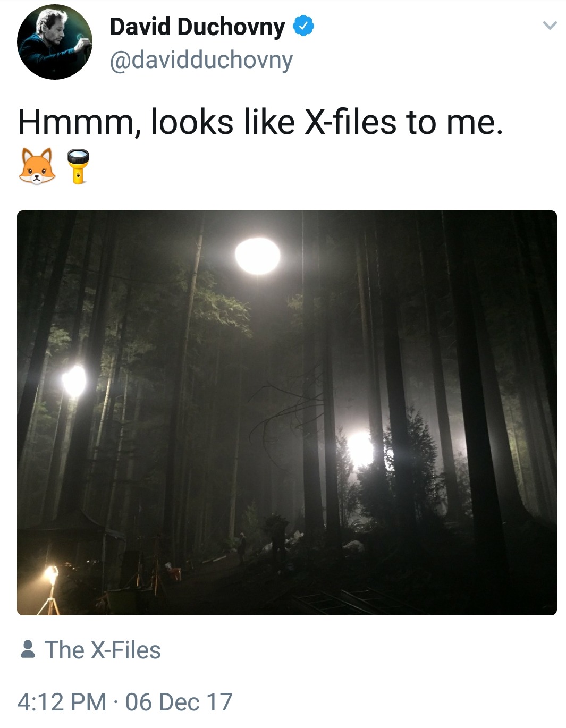
Task: Tap the bright top balloon light in photo
Action: point(258,256)
